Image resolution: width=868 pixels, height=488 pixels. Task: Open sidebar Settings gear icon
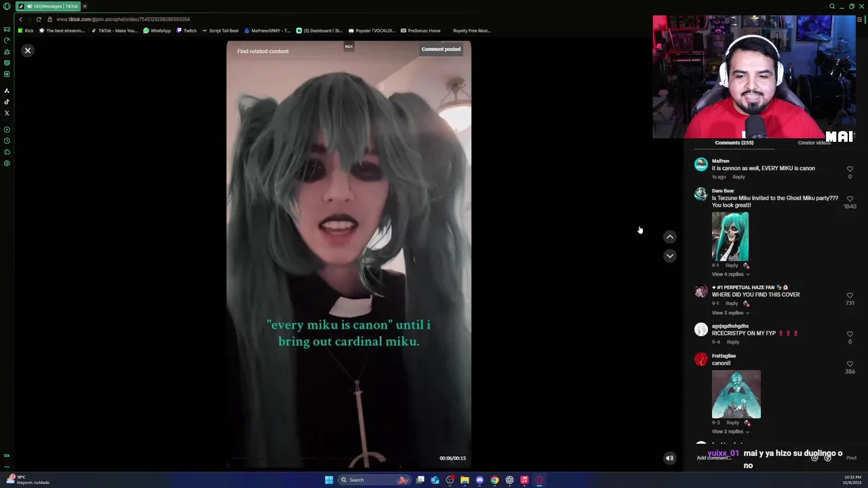point(7,163)
